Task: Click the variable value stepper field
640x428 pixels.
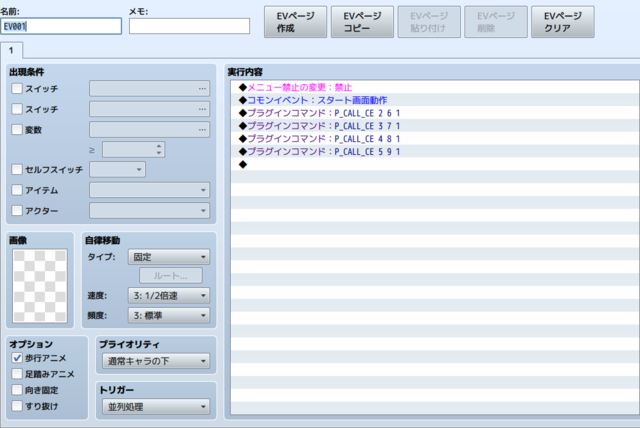Action: pos(133,150)
